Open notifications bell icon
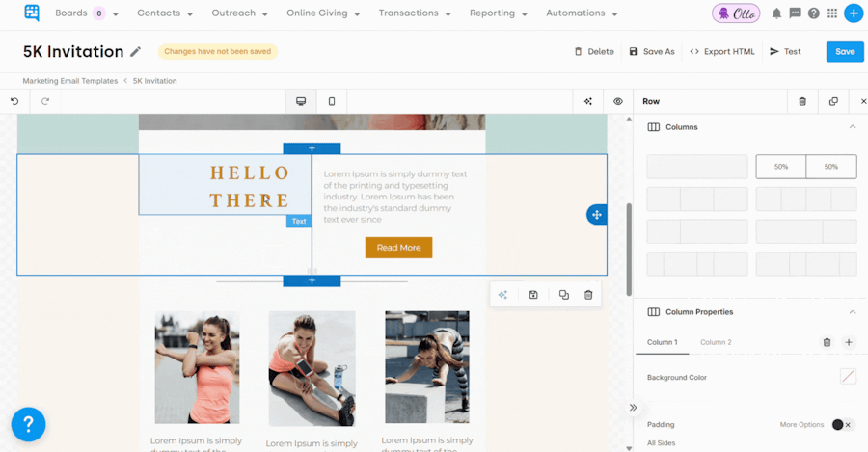 [x=776, y=13]
